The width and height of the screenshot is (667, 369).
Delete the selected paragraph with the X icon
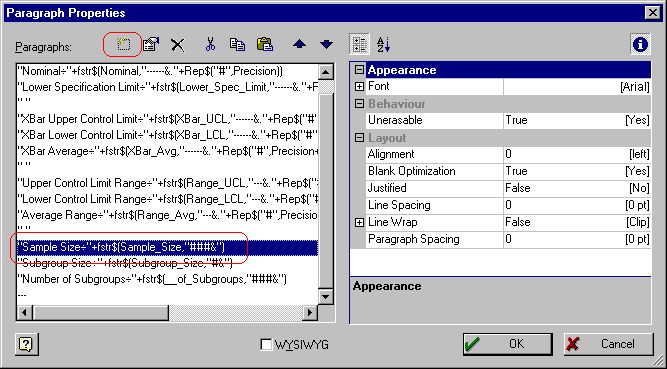click(178, 44)
